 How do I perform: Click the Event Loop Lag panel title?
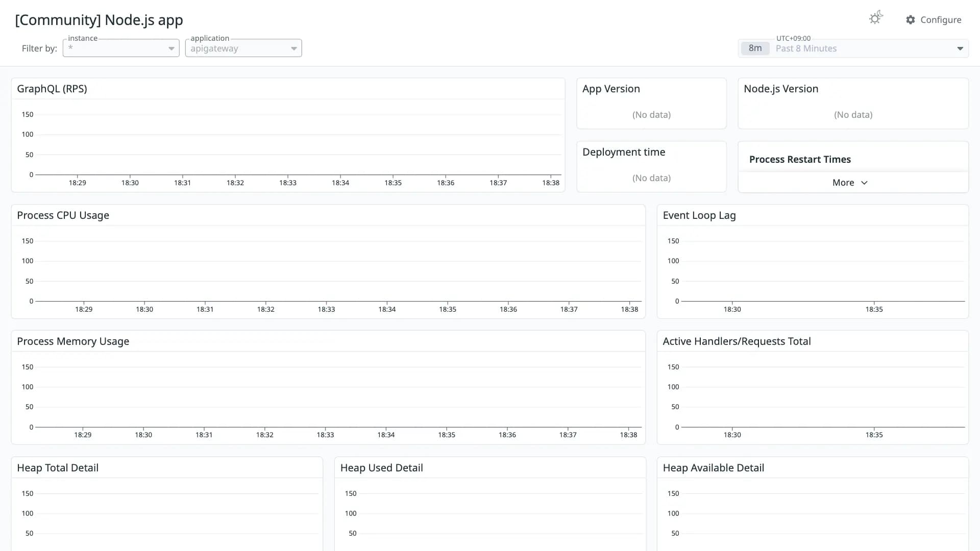point(699,215)
